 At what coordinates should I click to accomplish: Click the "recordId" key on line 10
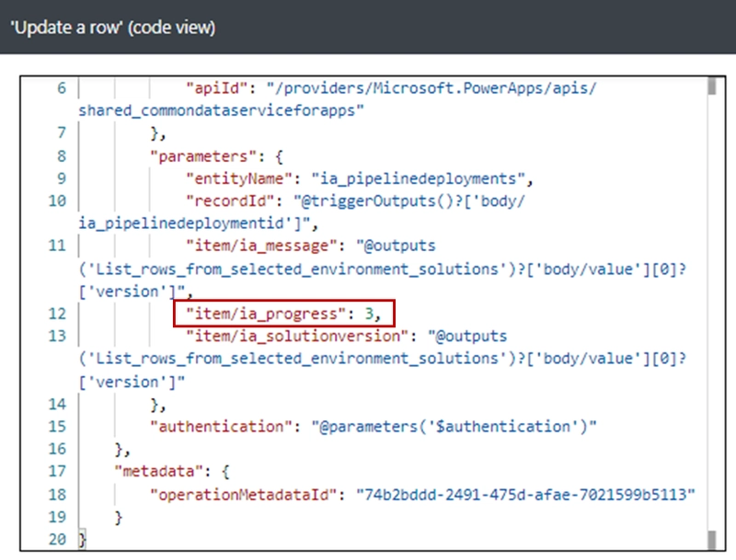point(231,201)
